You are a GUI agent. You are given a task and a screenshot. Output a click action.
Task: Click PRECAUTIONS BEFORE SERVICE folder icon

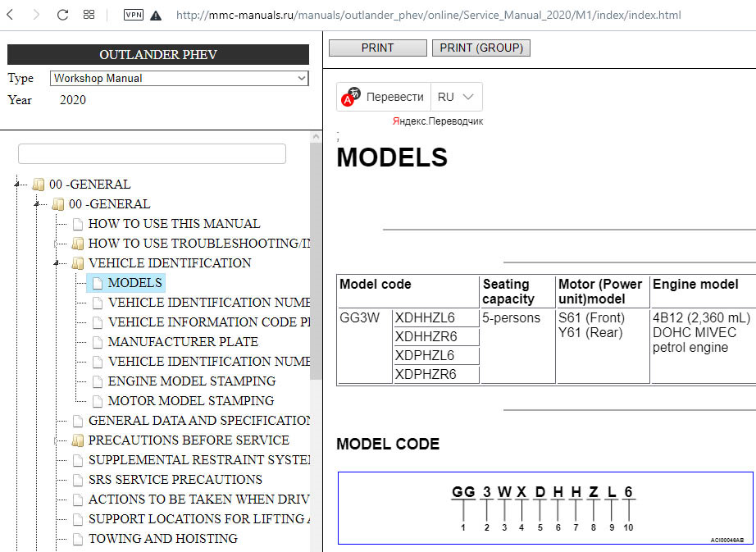(78, 440)
